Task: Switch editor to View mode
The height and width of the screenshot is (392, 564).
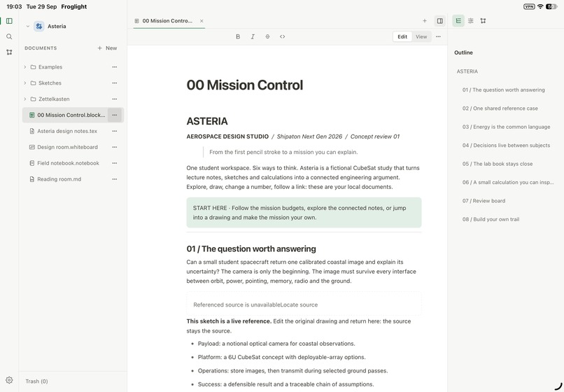Action: pyautogui.click(x=421, y=36)
